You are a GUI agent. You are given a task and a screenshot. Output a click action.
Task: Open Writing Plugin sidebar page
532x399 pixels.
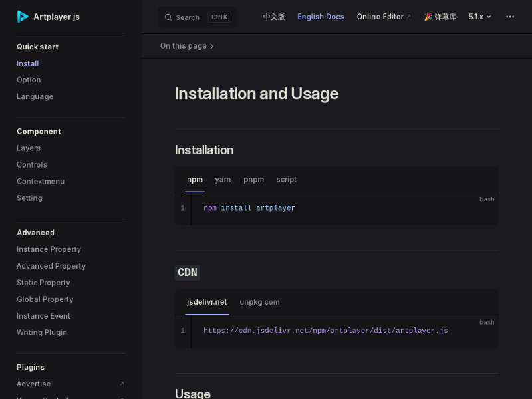(42, 332)
